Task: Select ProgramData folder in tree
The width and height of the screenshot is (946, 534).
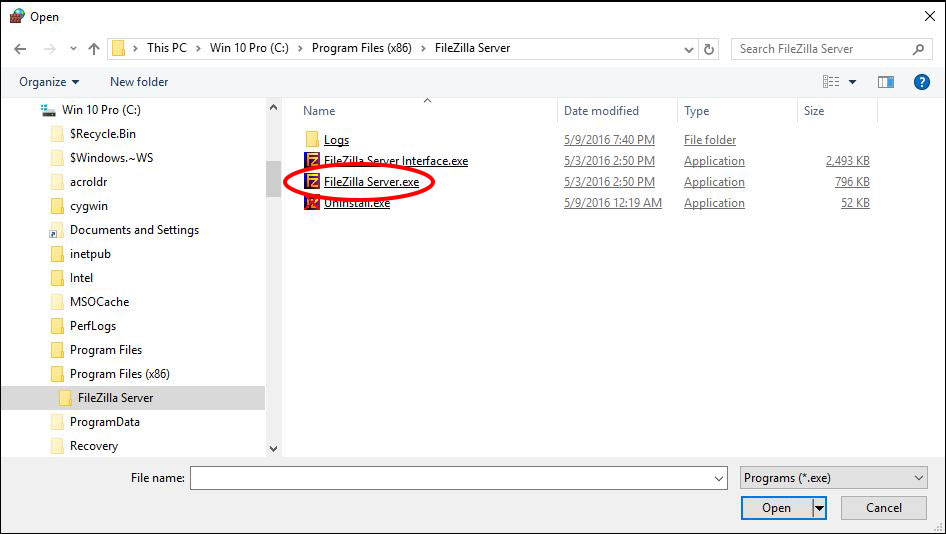Action: [x=105, y=422]
